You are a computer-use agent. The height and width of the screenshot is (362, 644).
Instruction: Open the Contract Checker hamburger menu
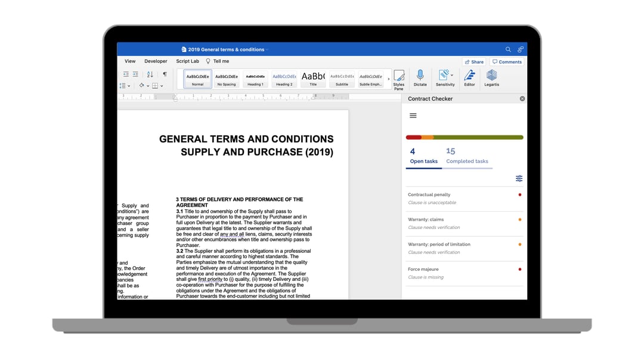413,116
